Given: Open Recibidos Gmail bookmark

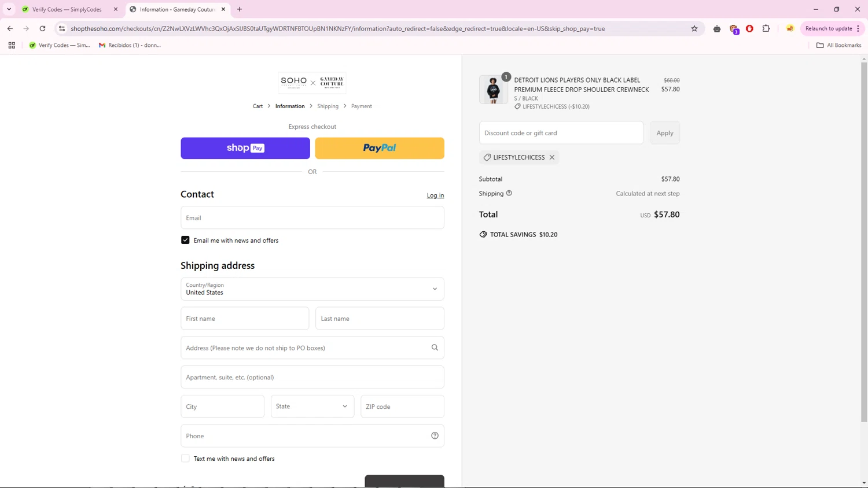Looking at the screenshot, I should point(130,45).
